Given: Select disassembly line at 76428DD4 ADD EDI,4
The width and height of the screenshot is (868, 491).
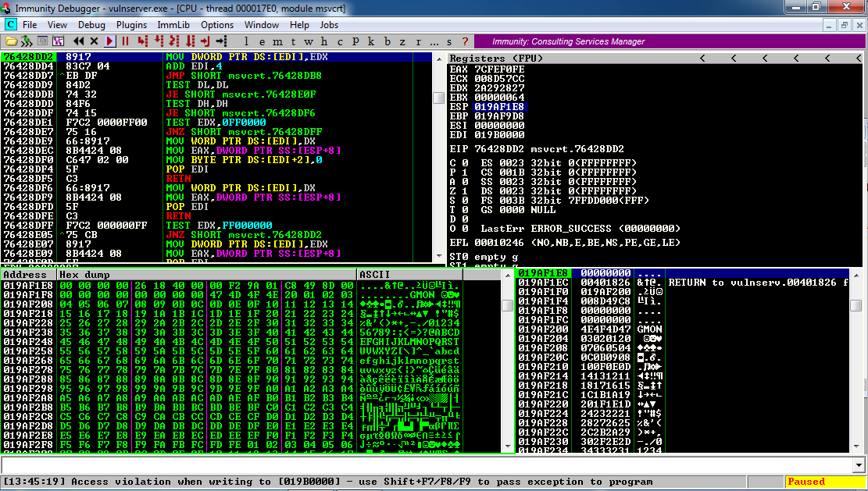Looking at the screenshot, I should [x=216, y=66].
